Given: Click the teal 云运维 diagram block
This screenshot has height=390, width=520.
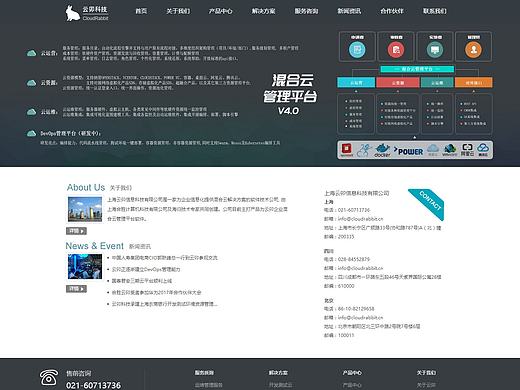Looking at the screenshot, I should point(437,82).
